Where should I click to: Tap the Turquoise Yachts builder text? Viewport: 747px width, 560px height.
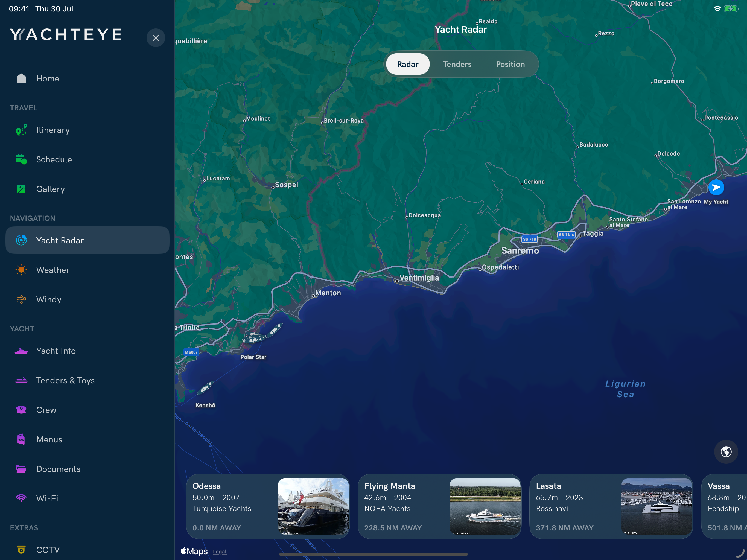pyautogui.click(x=222, y=508)
